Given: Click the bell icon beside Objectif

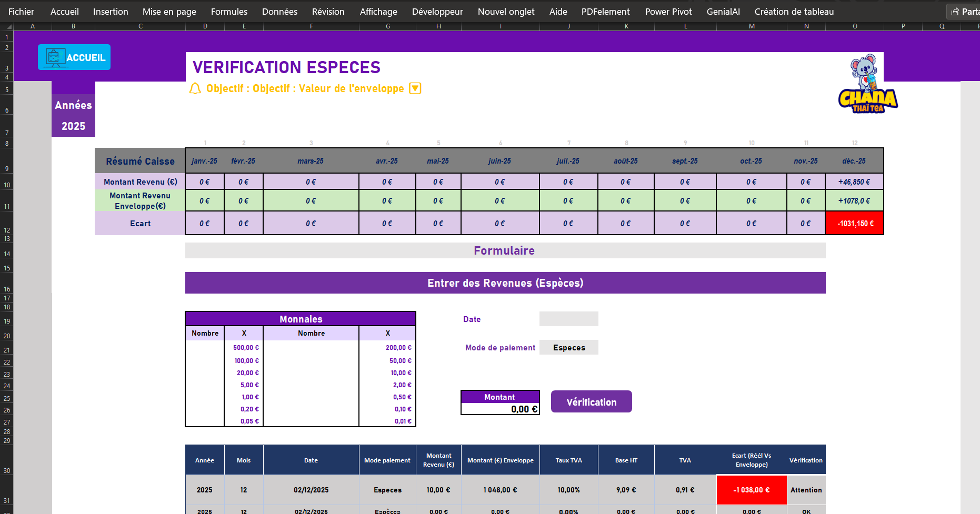Looking at the screenshot, I should (195, 88).
